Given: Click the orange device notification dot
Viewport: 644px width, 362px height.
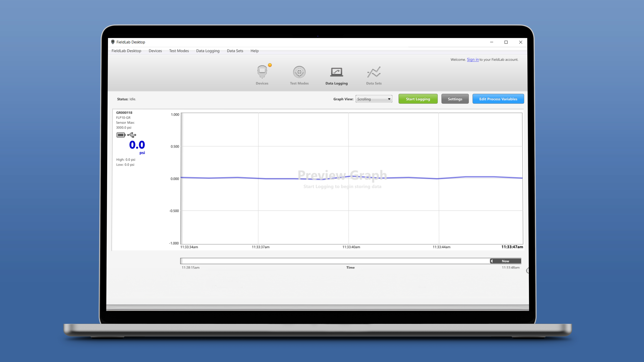Looking at the screenshot, I should 270,65.
